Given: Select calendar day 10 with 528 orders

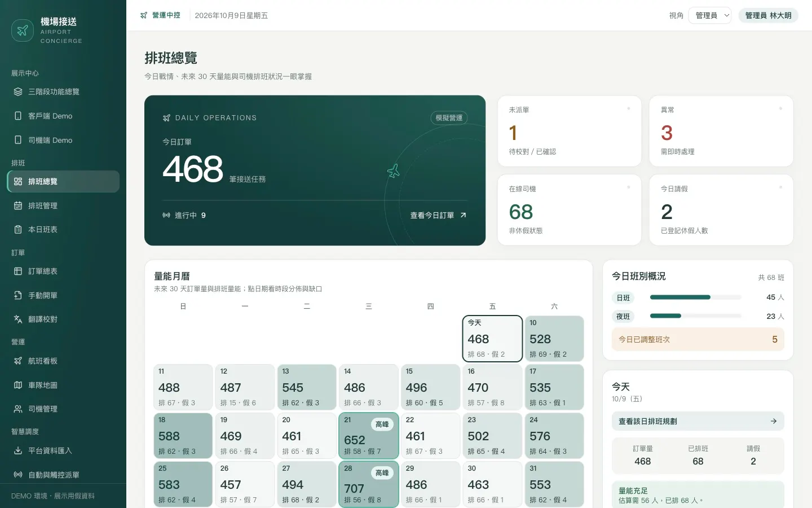Looking at the screenshot, I should pos(554,339).
